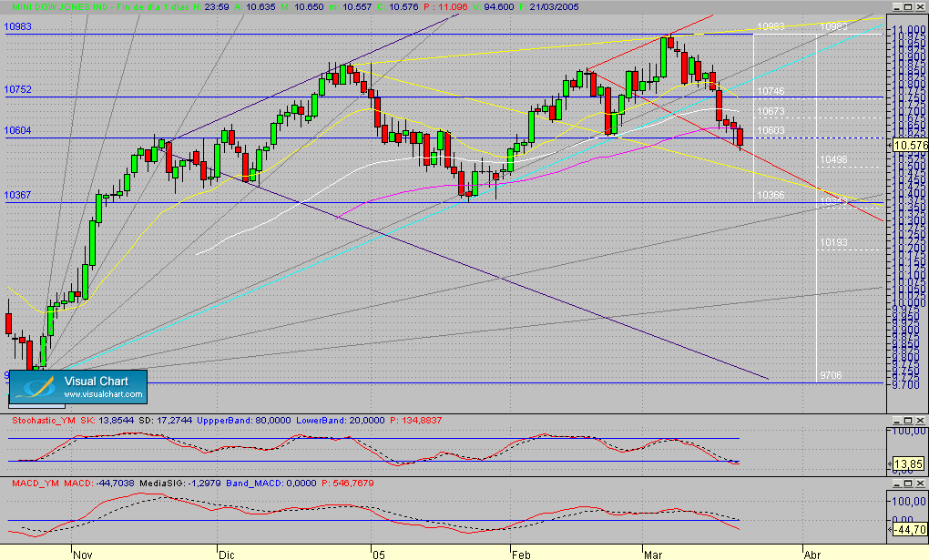Open the www.visualchart.com link
This screenshot has height=560, width=929.
[103, 394]
